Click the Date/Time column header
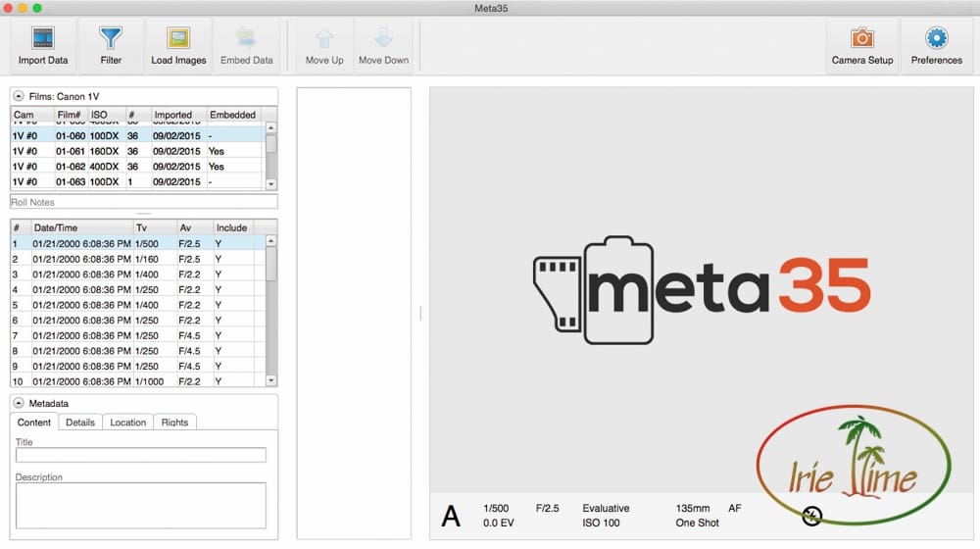Image resolution: width=980 pixels, height=549 pixels. click(x=82, y=227)
